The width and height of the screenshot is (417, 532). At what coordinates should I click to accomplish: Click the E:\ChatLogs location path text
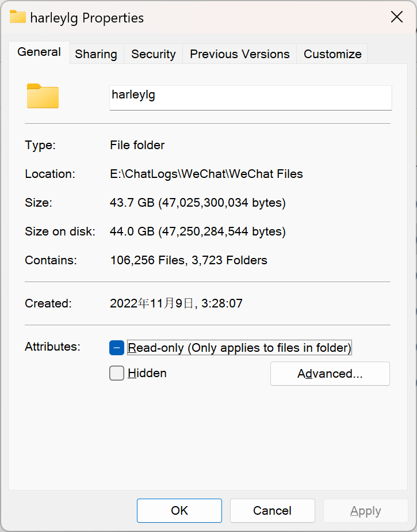click(206, 174)
